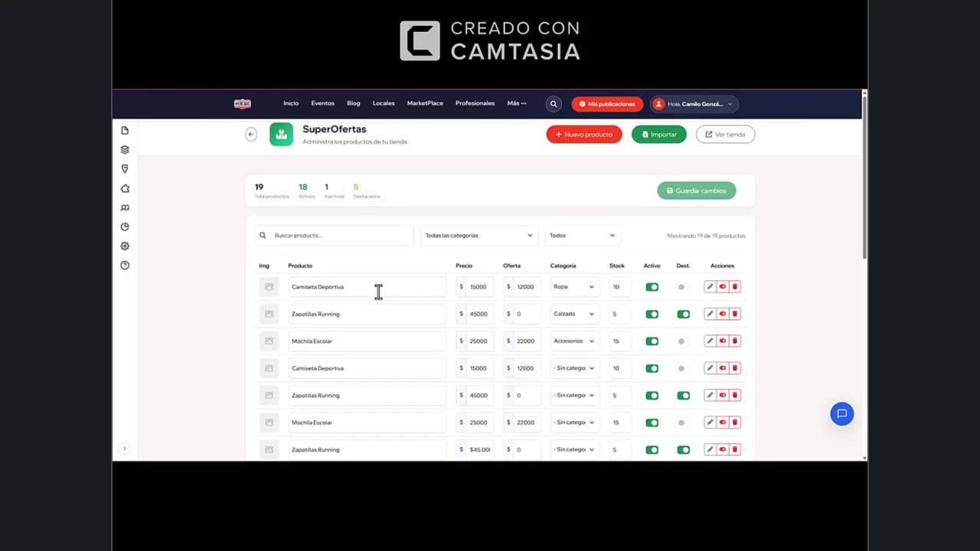Click the tag icon in the left sidebar
Image resolution: width=980 pixels, height=551 pixels.
125,168
